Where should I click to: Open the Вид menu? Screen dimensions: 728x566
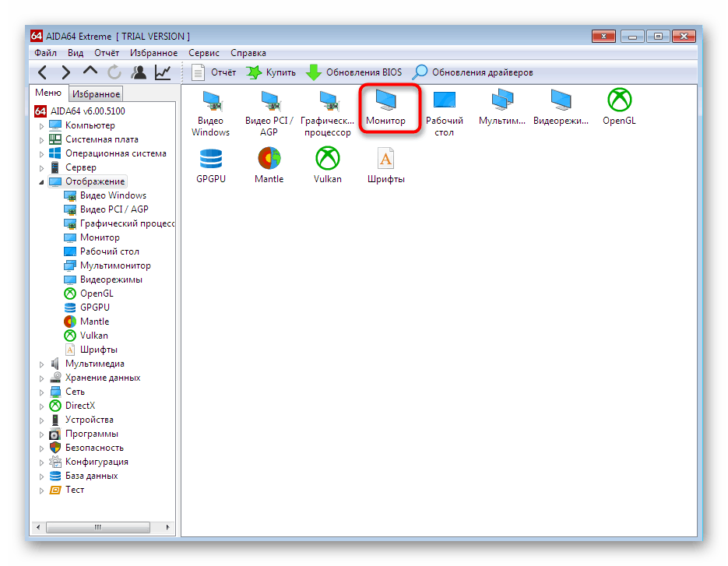[76, 53]
